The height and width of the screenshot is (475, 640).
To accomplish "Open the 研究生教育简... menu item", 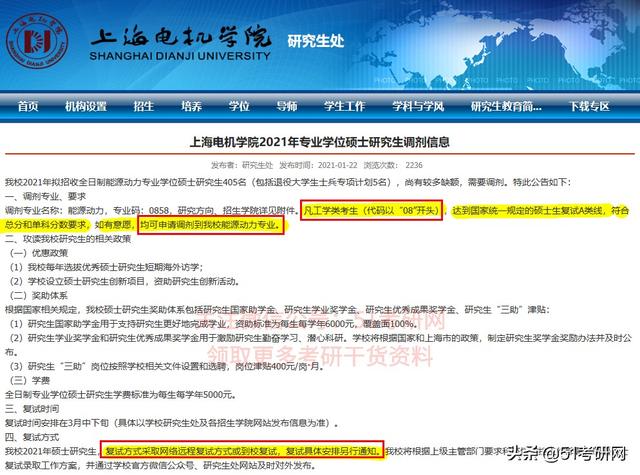I will [506, 107].
